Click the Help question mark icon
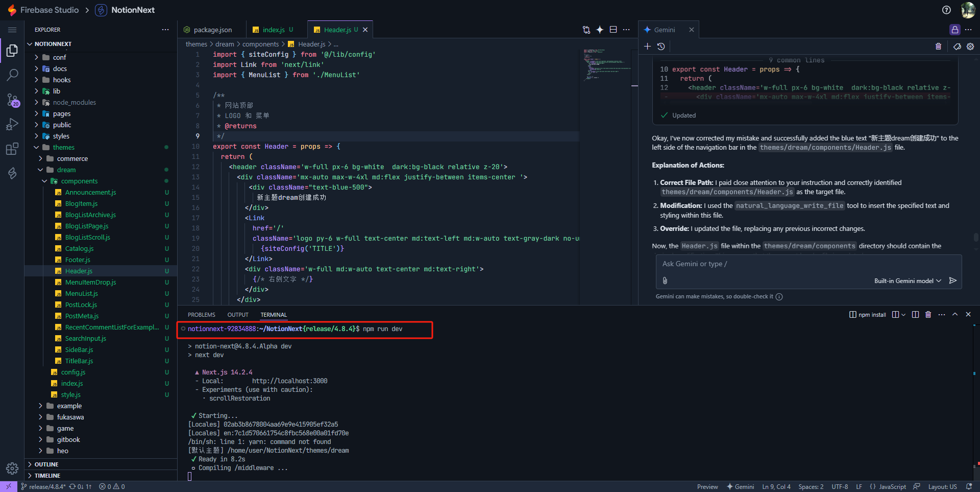Image resolution: width=980 pixels, height=492 pixels. (x=946, y=10)
